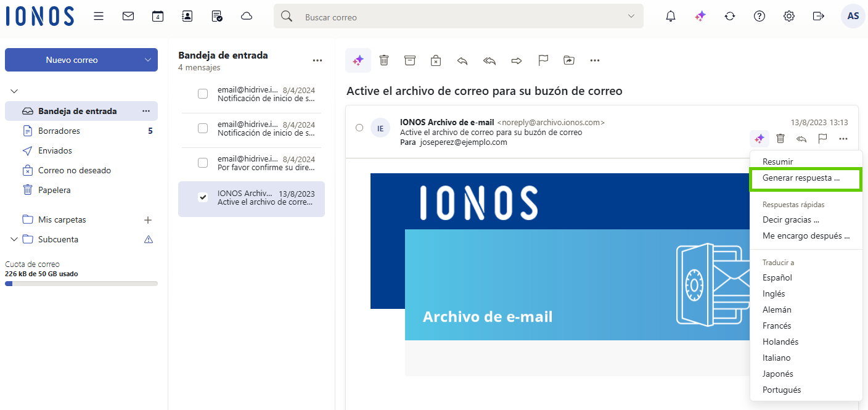Click the mail quota usage bar

coord(81,284)
